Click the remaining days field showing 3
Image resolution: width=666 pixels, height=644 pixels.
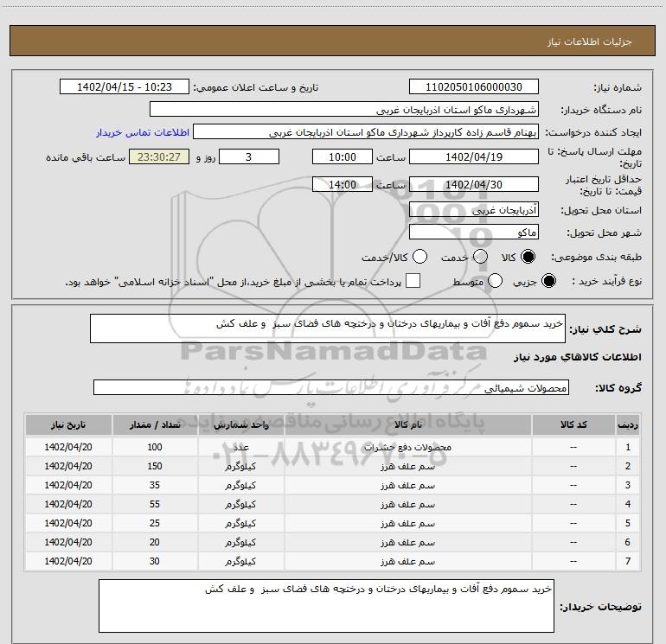(x=249, y=156)
